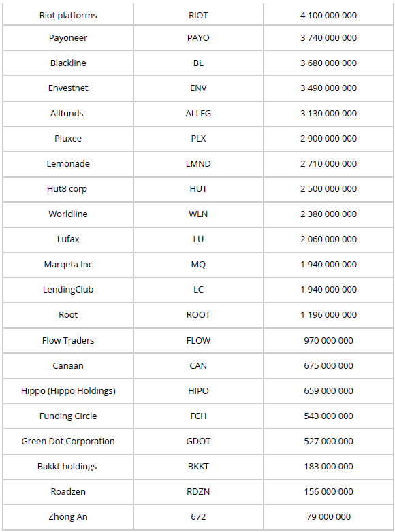The height and width of the screenshot is (532, 395).
Task: Select Zhong An's 672 ticker cell
Action: (198, 517)
